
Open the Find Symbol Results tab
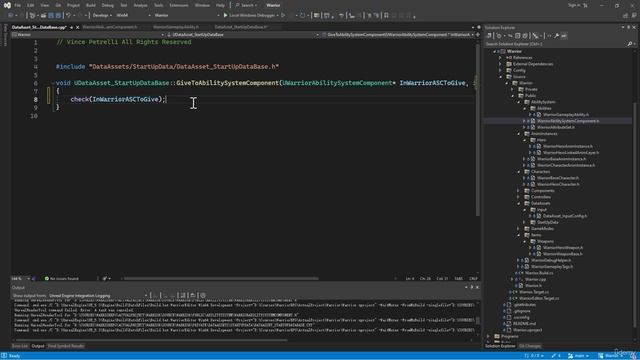[66, 346]
